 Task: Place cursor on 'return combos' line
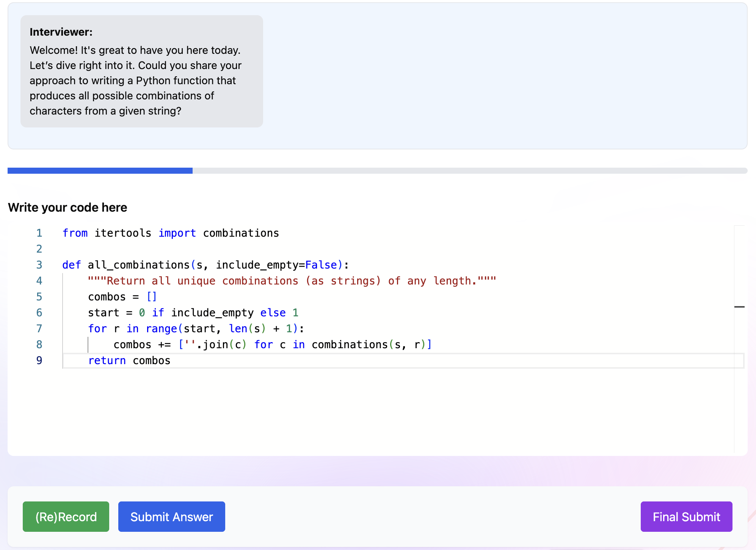129,360
